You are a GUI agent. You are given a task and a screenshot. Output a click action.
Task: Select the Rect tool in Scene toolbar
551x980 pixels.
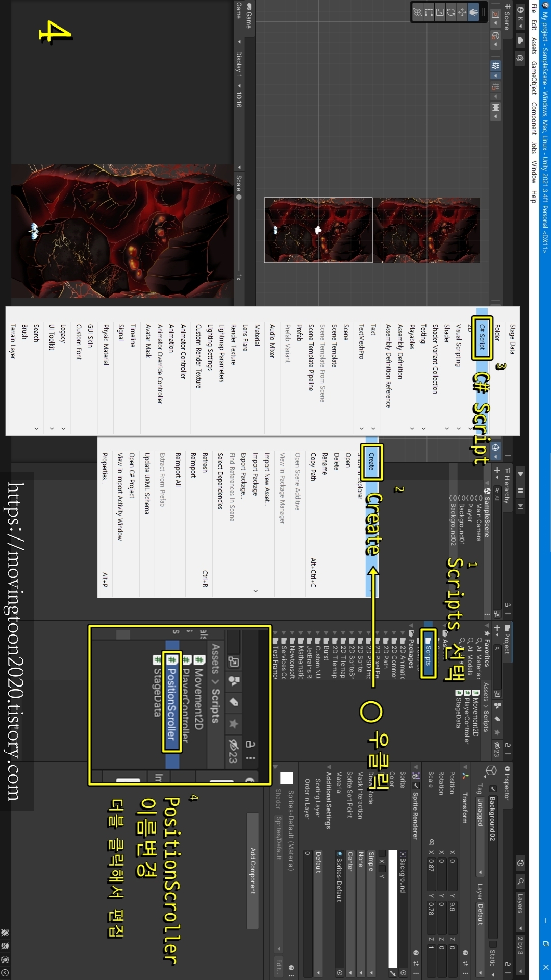pyautogui.click(x=429, y=12)
